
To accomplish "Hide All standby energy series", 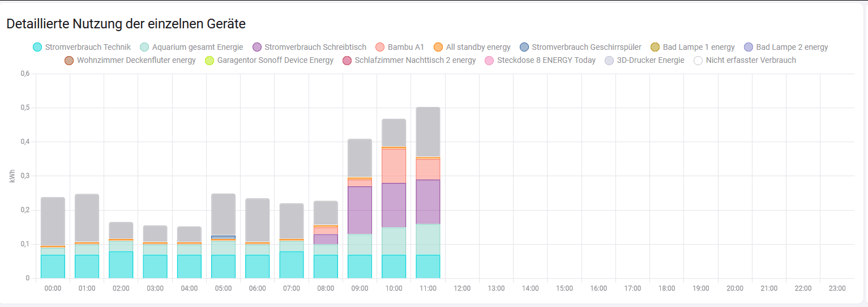I will [472, 47].
